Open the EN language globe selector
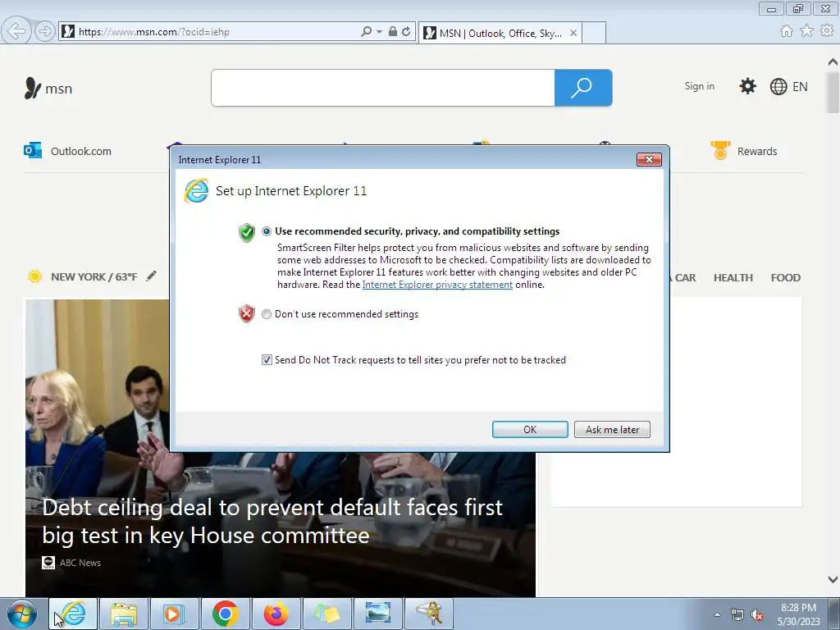Viewport: 840px width, 630px height. [788, 87]
